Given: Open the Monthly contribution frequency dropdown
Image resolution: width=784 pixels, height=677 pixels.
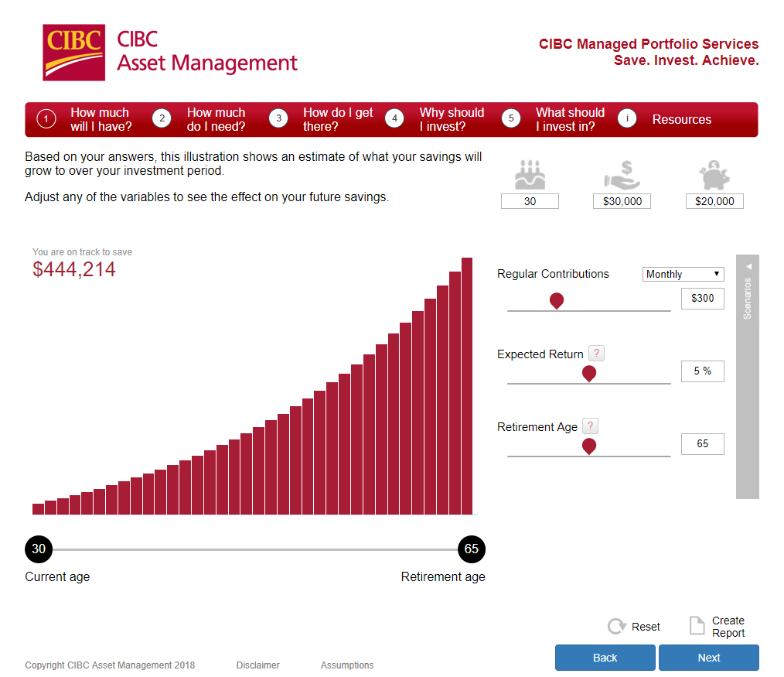Looking at the screenshot, I should coord(683,274).
